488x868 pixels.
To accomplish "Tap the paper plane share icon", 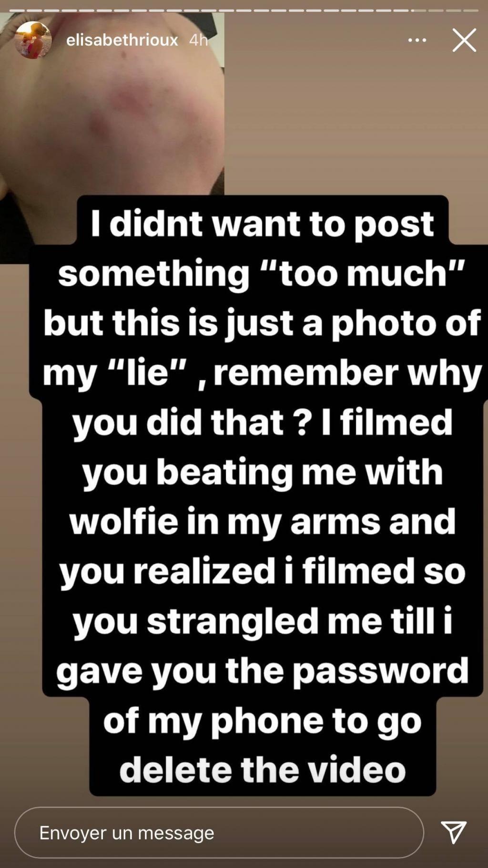I will [453, 832].
